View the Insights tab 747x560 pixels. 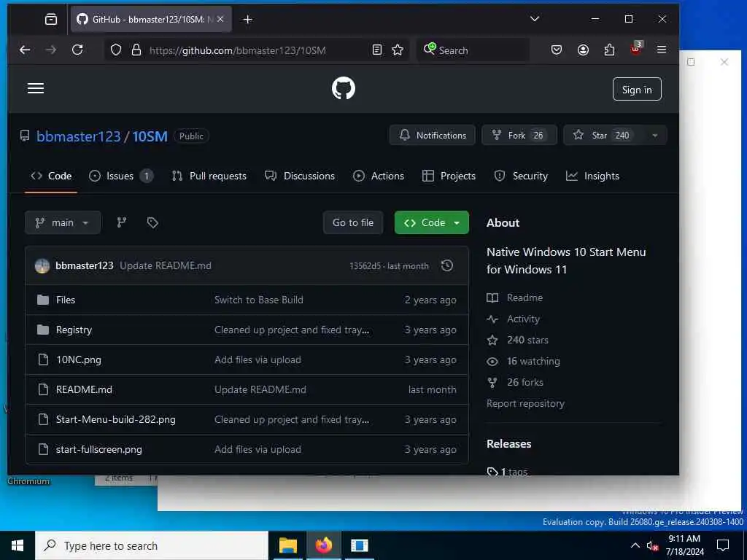[592, 176]
